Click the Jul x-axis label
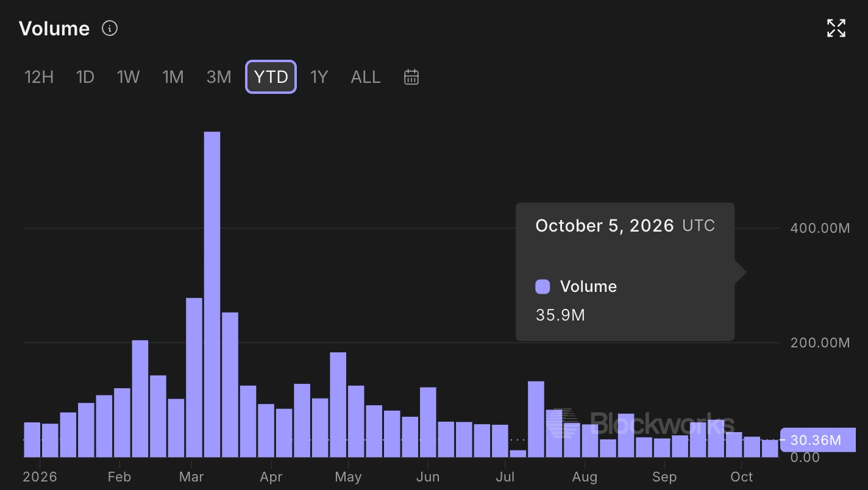868x490 pixels. point(505,477)
